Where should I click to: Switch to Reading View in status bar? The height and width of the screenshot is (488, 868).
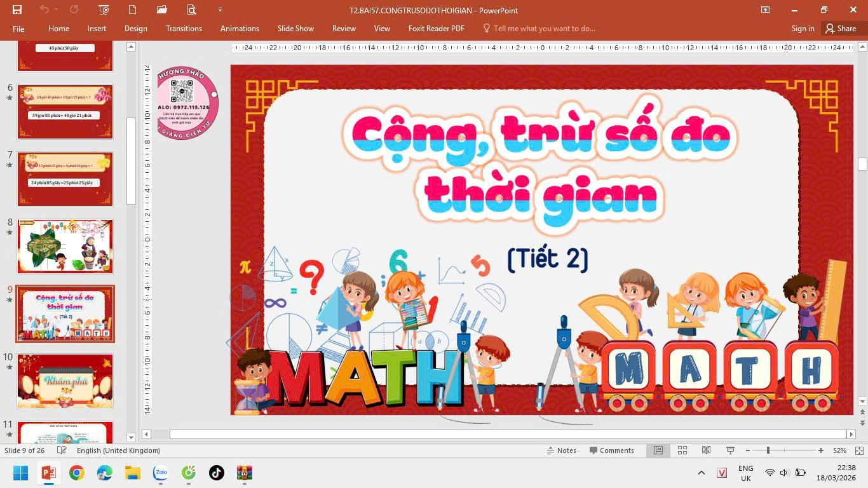706,451
